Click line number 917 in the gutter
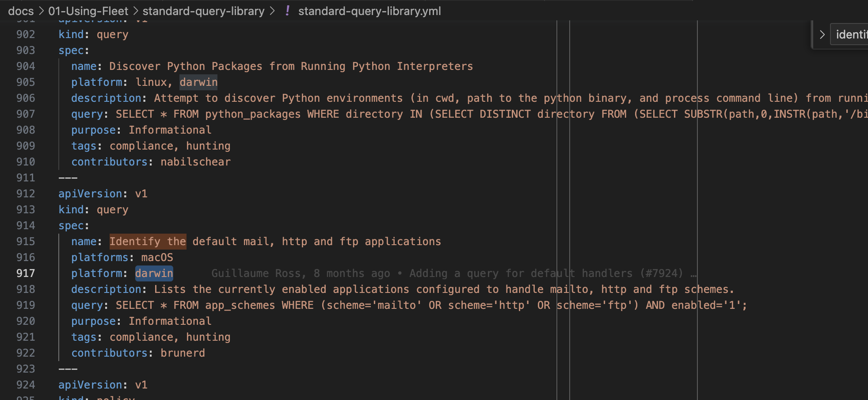This screenshot has width=868, height=400. [26, 273]
